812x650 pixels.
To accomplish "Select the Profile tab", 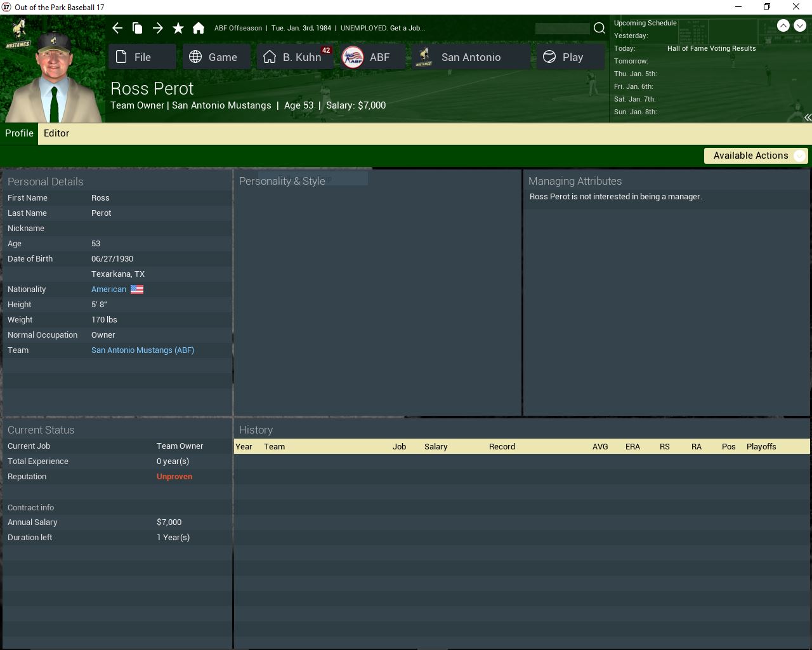I will point(19,133).
